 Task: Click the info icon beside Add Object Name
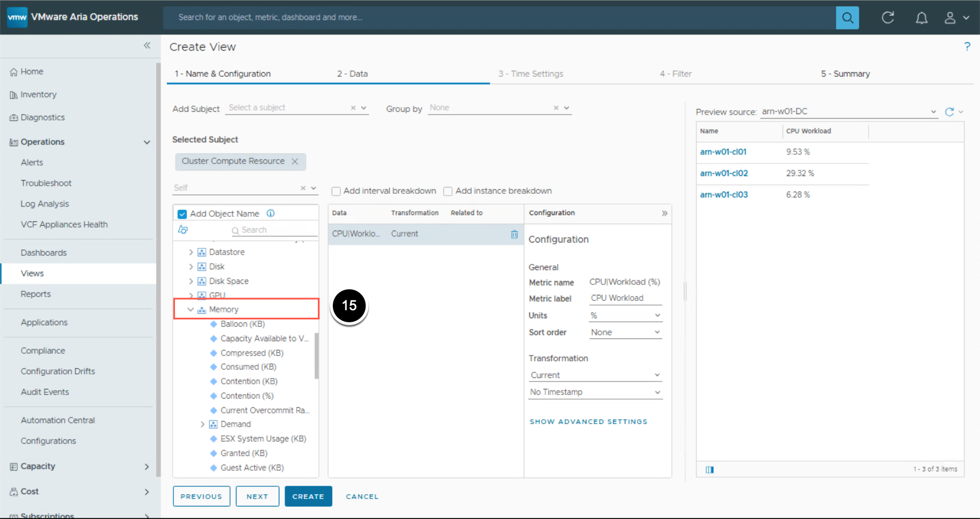click(271, 213)
